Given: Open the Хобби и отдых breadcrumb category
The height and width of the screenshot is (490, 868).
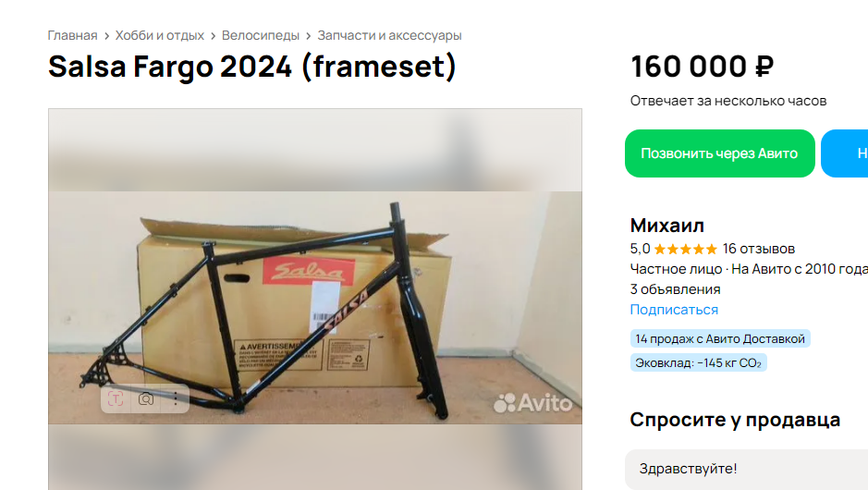Looking at the screenshot, I should click(159, 35).
